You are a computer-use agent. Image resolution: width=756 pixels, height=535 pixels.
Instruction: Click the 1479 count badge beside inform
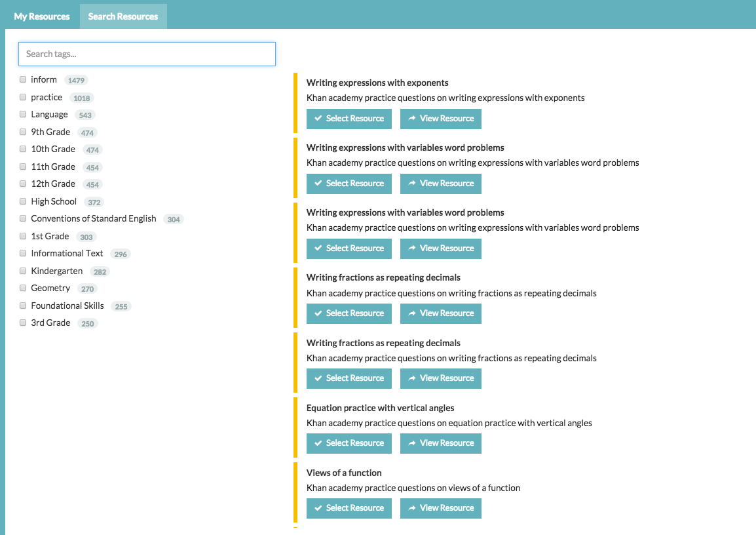(x=76, y=80)
